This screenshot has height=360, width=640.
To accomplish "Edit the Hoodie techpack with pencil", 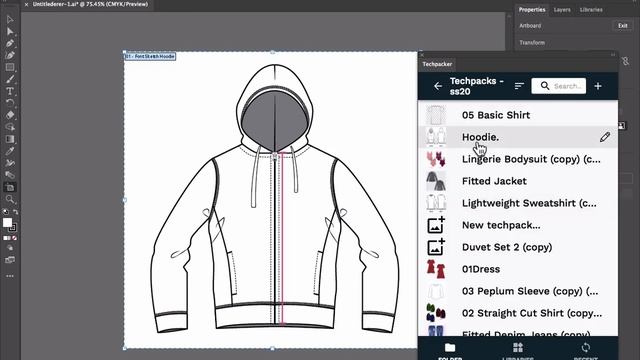I will (605, 137).
